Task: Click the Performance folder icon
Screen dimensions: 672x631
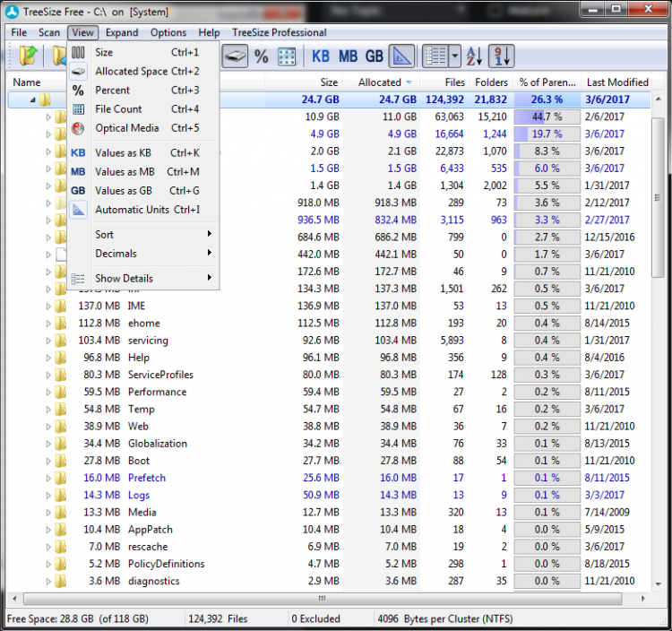Action: 61,392
